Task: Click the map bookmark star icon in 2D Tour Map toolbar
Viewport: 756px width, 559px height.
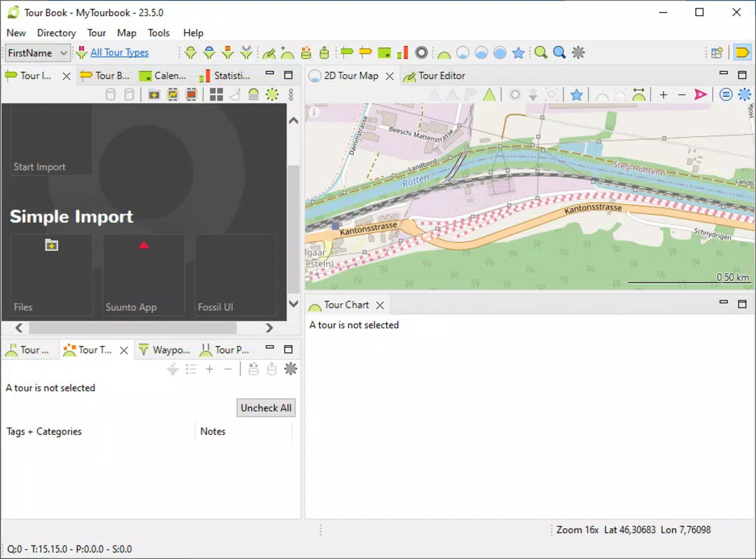Action: (x=576, y=94)
